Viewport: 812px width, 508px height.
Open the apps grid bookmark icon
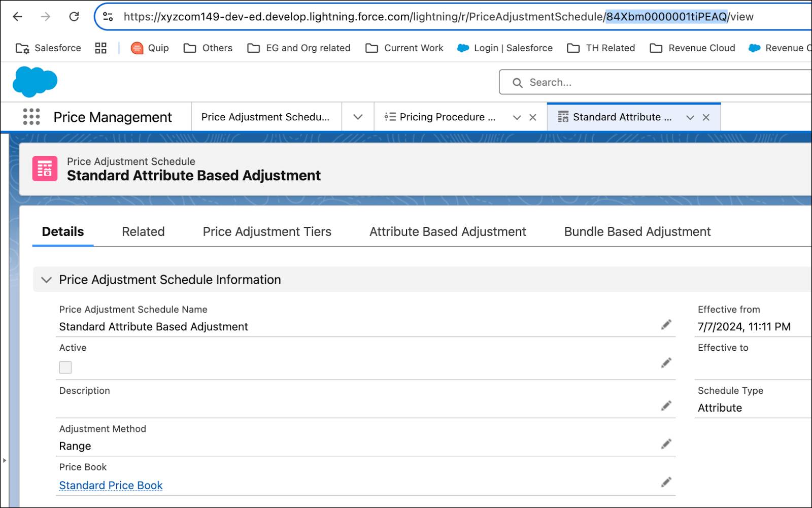(100, 48)
